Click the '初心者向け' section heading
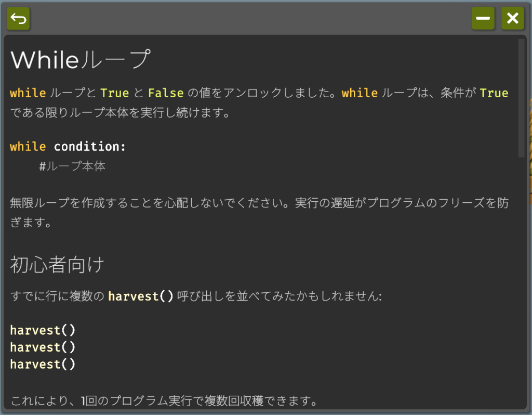The height and width of the screenshot is (415, 532). (x=57, y=265)
